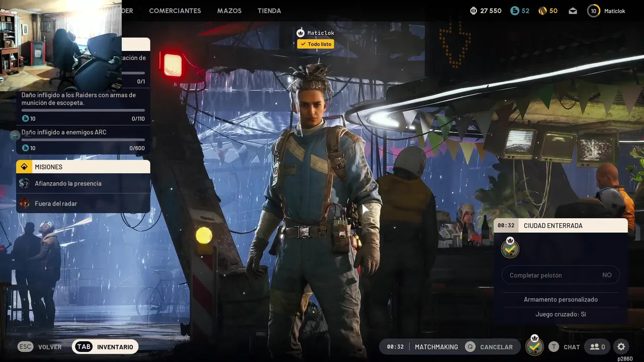Click the gold 50 token icon

[x=542, y=11]
